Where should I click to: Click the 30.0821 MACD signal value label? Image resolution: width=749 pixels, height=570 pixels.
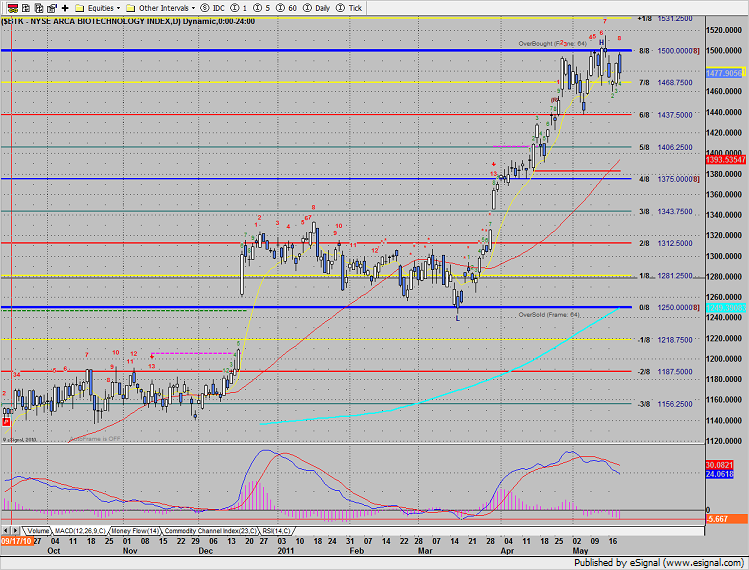719,465
